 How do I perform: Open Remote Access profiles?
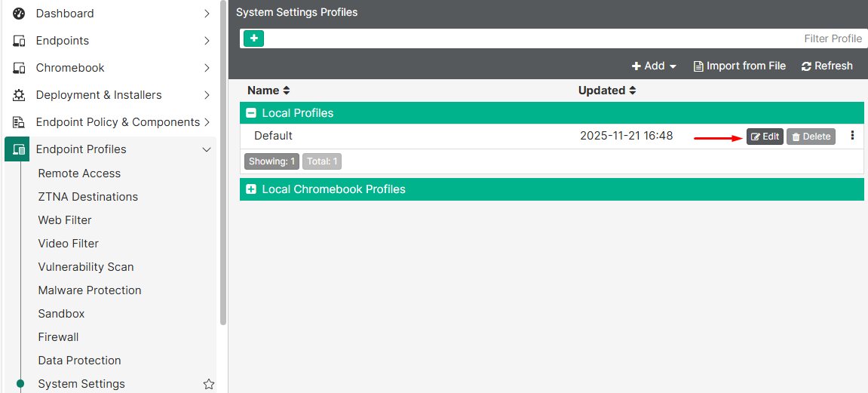(x=79, y=173)
